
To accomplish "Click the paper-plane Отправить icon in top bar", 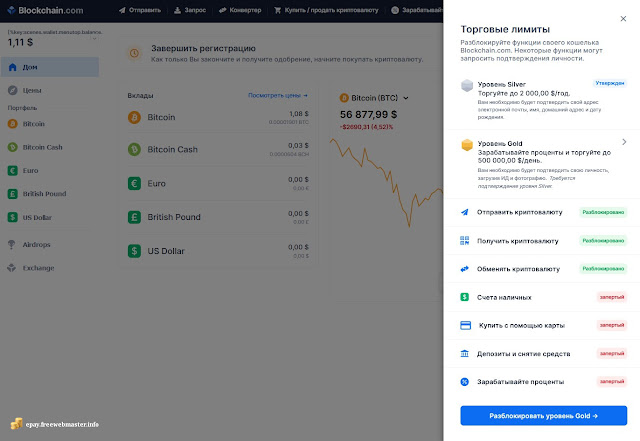I will coord(122,10).
